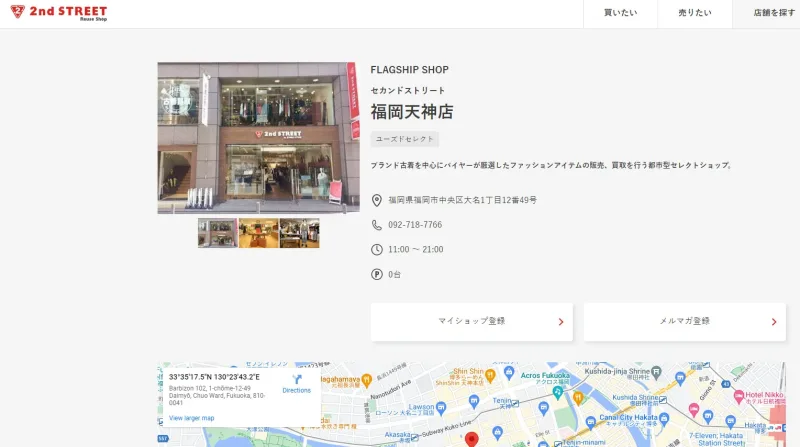This screenshot has height=447, width=800.
Task: Click the red map marker pin
Action: [x=472, y=439]
